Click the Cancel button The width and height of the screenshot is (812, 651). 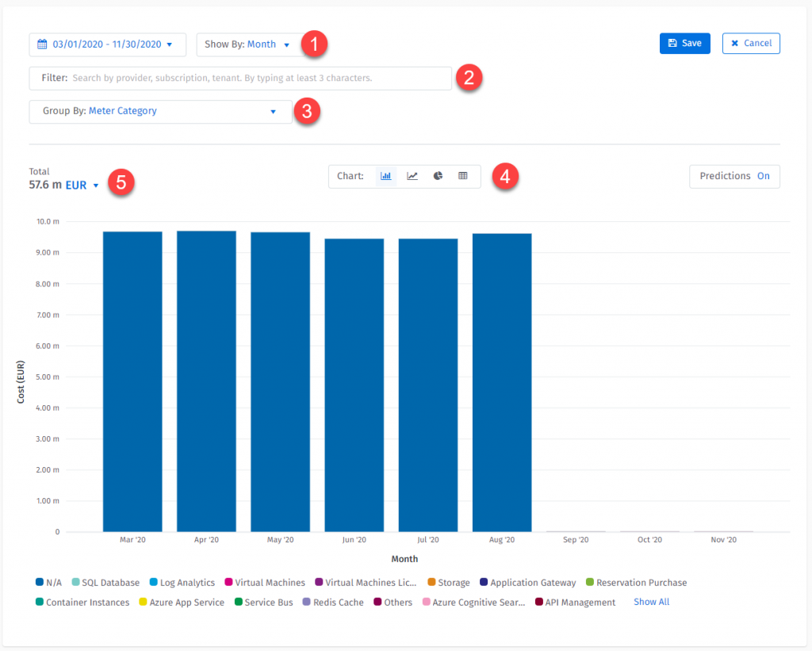751,44
